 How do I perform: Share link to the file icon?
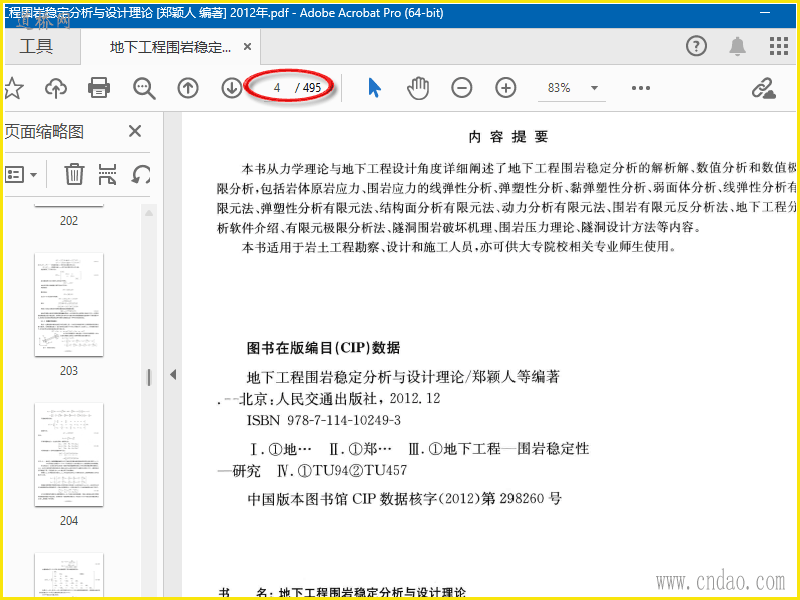pos(764,88)
